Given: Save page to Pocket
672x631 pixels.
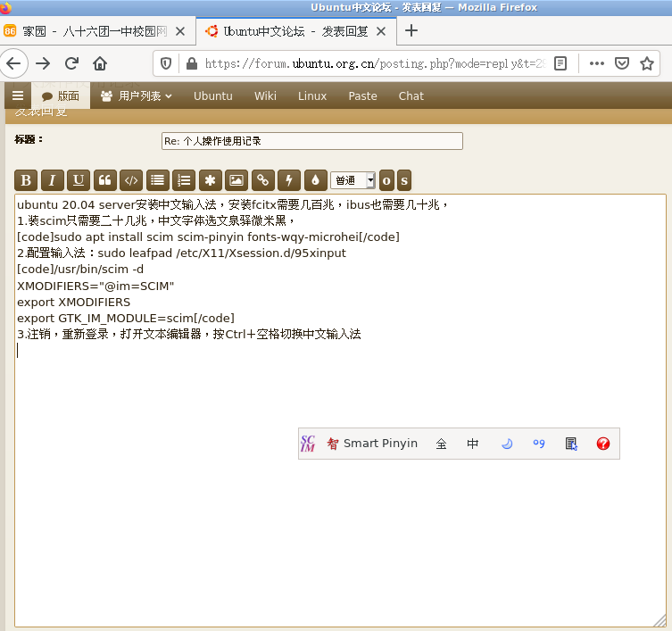Looking at the screenshot, I should click(x=622, y=64).
